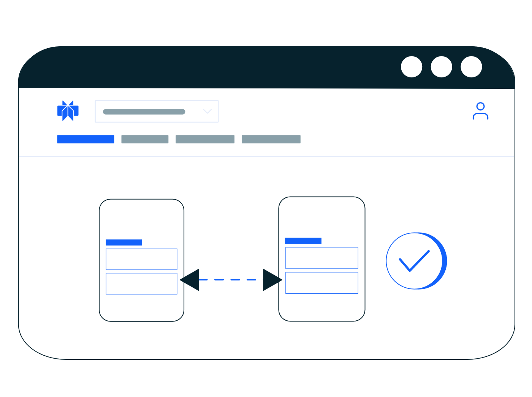Click the lower field in left card
This screenshot has width=532, height=397.
[x=141, y=284]
